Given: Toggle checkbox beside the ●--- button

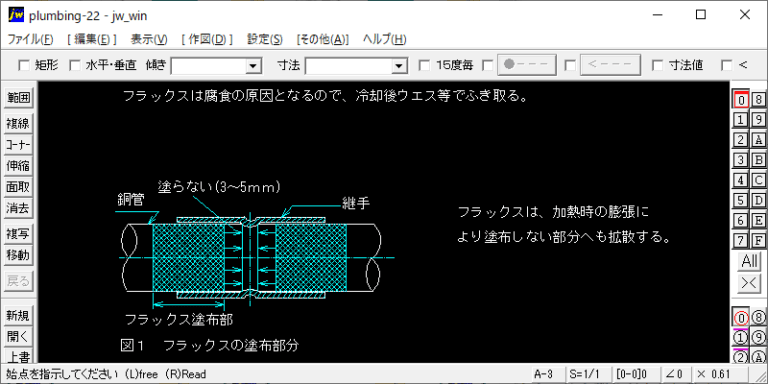Looking at the screenshot, I should pos(487,65).
